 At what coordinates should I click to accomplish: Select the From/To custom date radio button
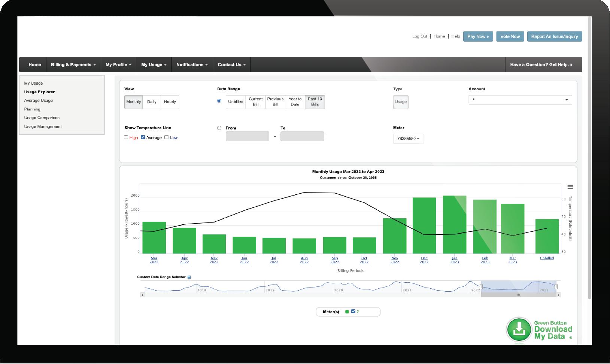coord(219,128)
